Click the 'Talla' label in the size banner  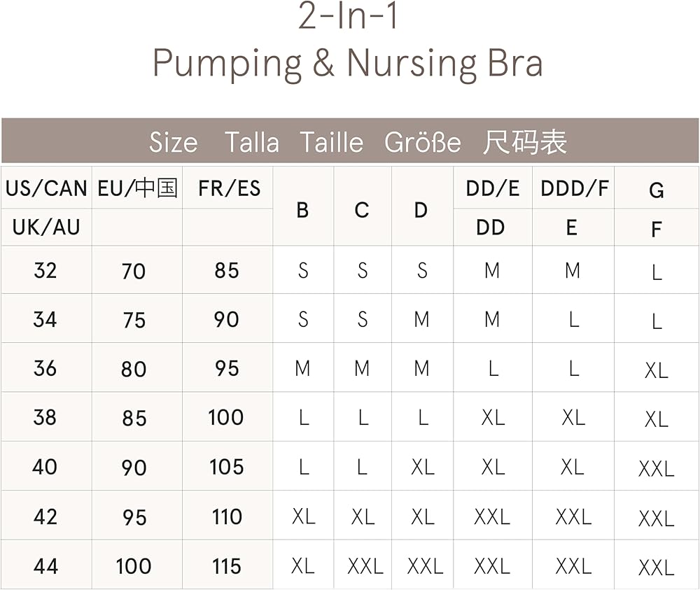point(251,143)
